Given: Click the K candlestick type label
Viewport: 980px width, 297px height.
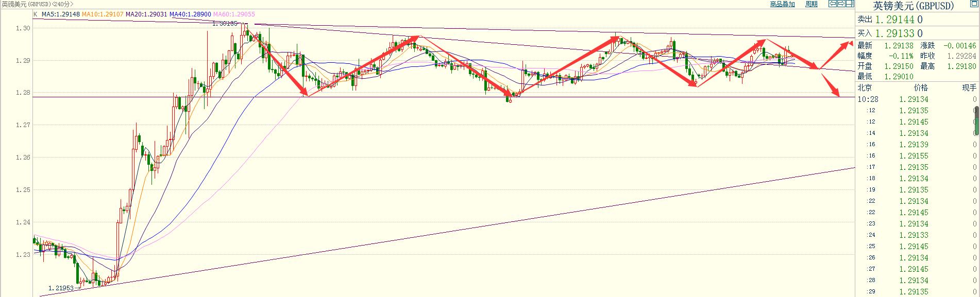Looking at the screenshot, I should [35, 14].
